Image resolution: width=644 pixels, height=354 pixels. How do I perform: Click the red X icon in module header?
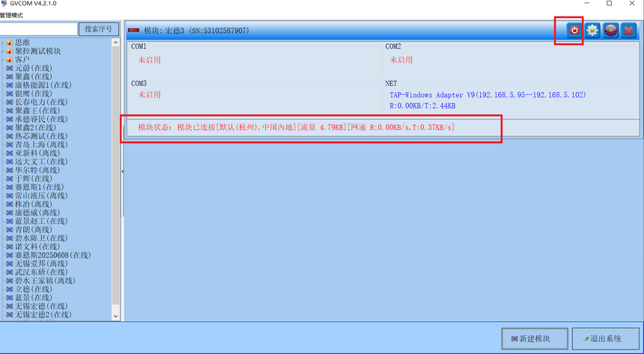pyautogui.click(x=628, y=31)
